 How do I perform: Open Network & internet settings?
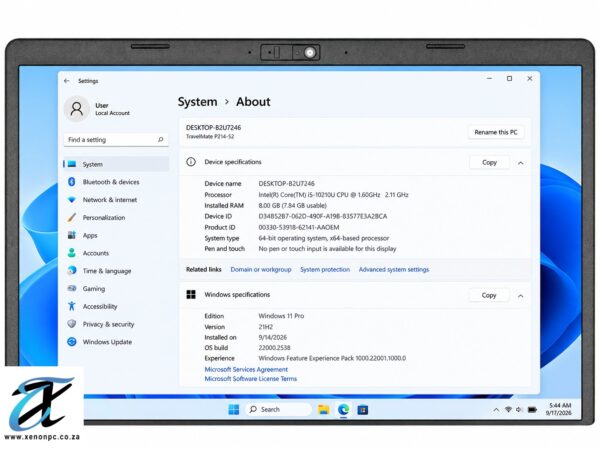pyautogui.click(x=116, y=200)
